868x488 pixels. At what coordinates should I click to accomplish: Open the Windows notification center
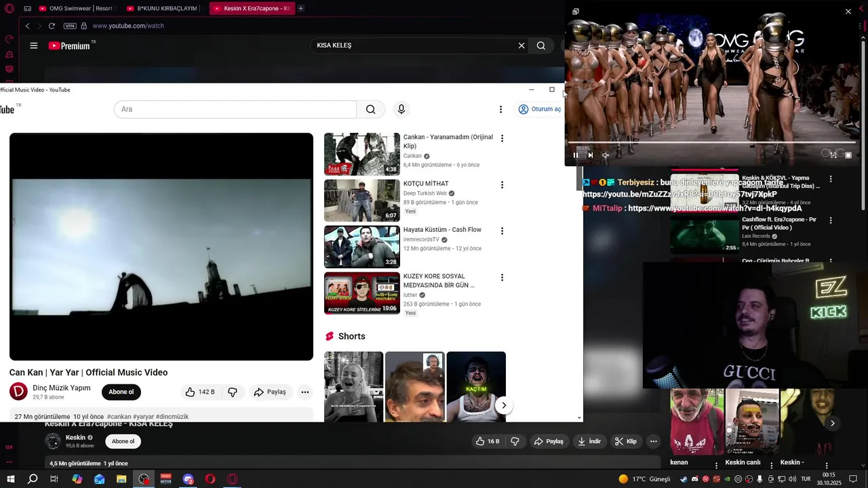tap(852, 479)
